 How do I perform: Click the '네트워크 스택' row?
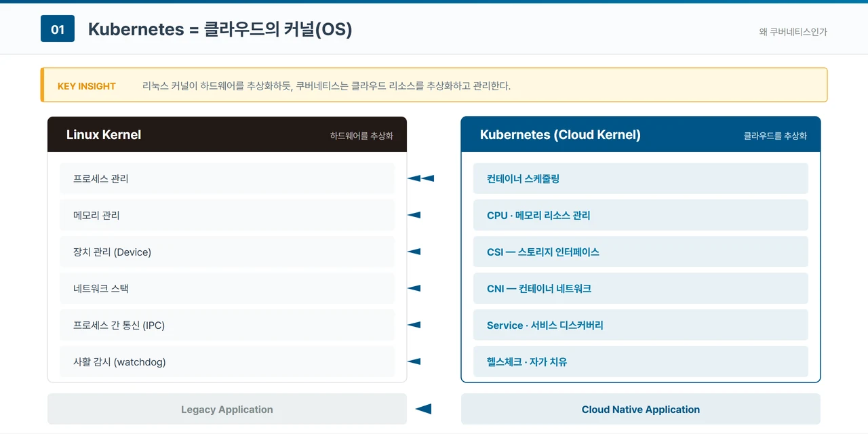227,288
